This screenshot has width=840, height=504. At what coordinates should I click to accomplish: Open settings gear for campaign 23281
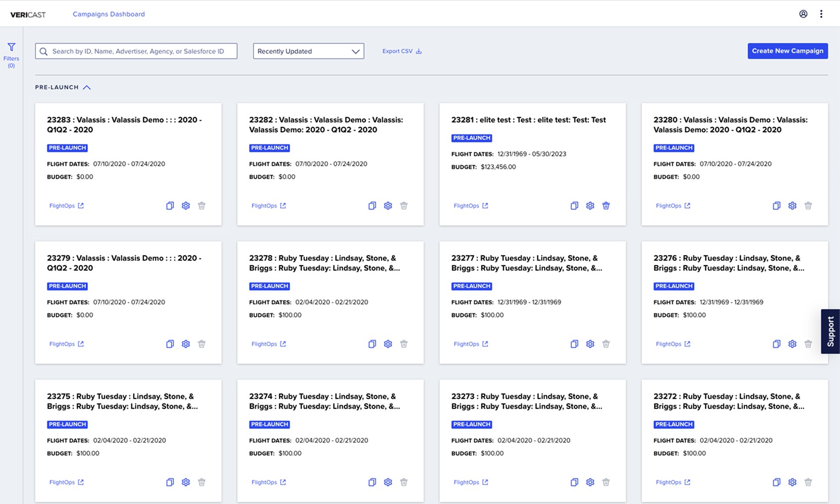tap(590, 206)
